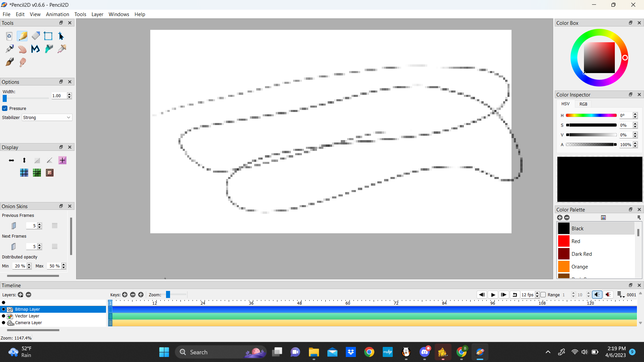Select the Polyline tool
The image size is (644, 362).
pos(35,49)
